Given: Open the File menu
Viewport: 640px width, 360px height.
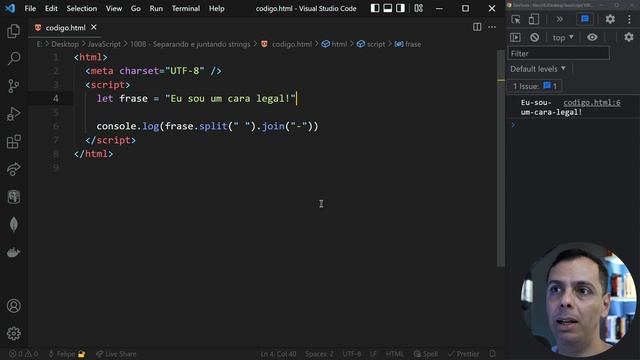Looking at the screenshot, I should pyautogui.click(x=30, y=9).
